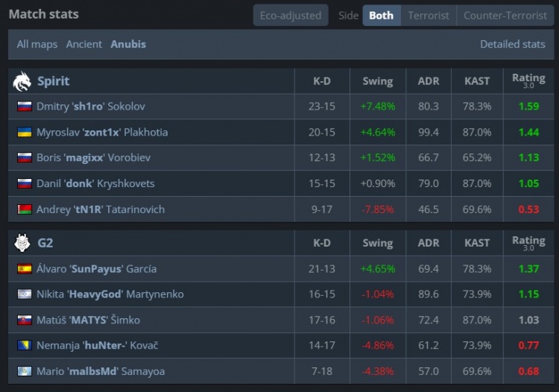Switch to the Ancient map tab

84,44
